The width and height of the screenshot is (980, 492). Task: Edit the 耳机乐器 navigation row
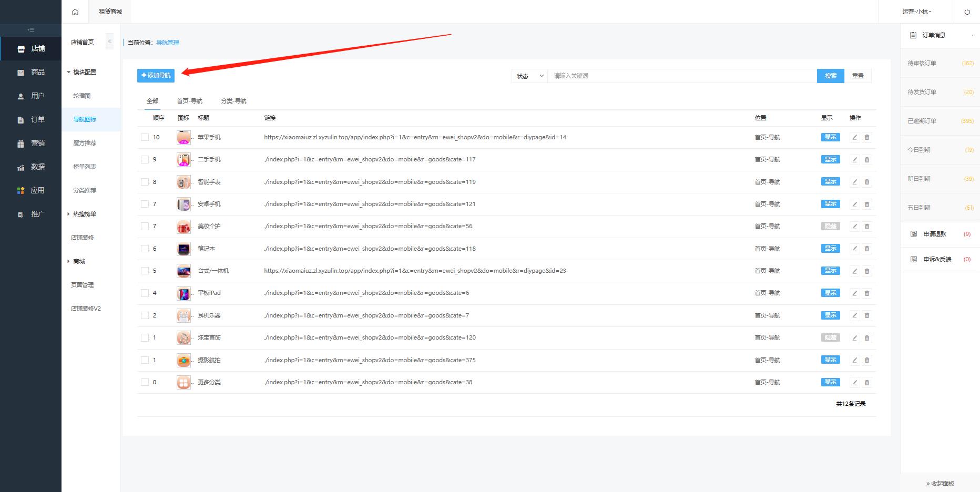pyautogui.click(x=855, y=315)
